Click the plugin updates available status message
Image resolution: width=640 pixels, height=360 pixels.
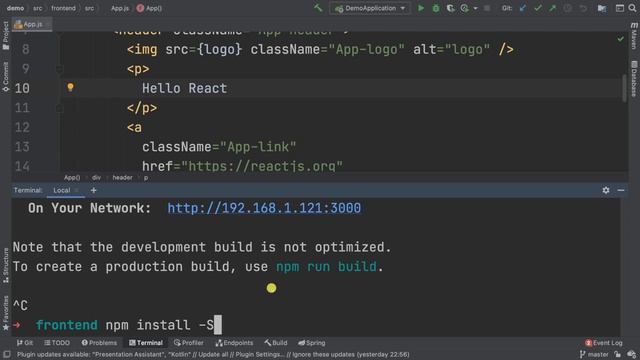(x=213, y=355)
